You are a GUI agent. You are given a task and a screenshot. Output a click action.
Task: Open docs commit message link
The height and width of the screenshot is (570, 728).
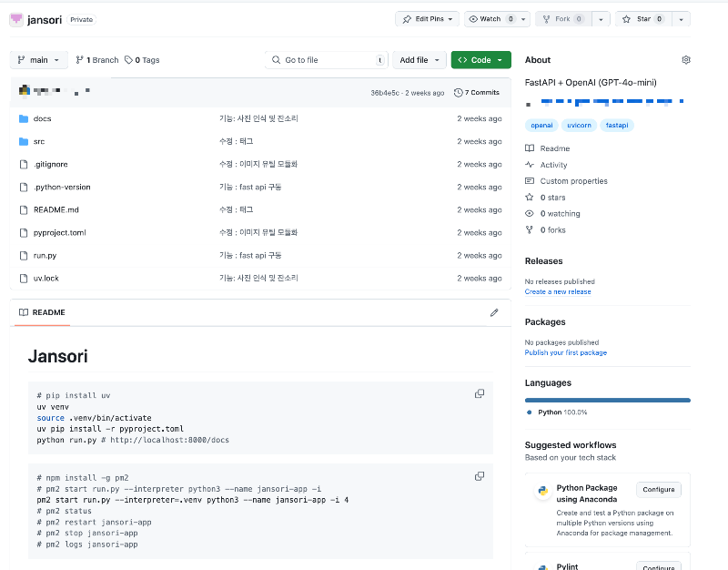258,119
